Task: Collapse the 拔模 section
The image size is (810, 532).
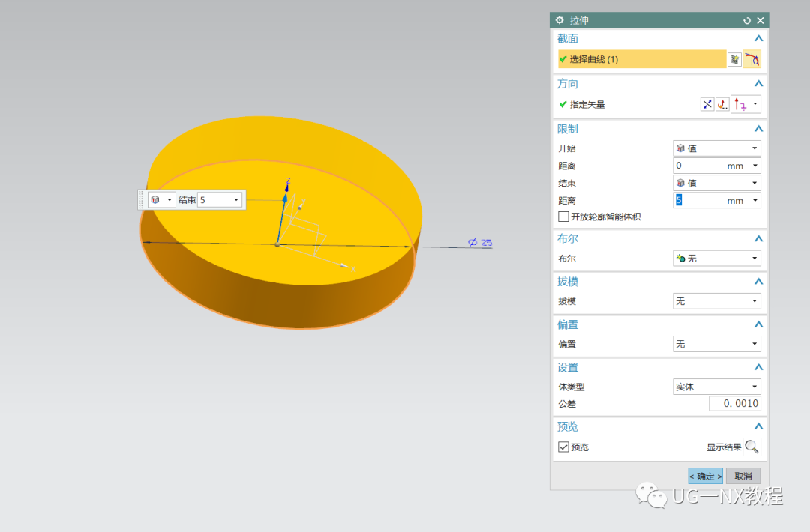Action: coord(758,282)
